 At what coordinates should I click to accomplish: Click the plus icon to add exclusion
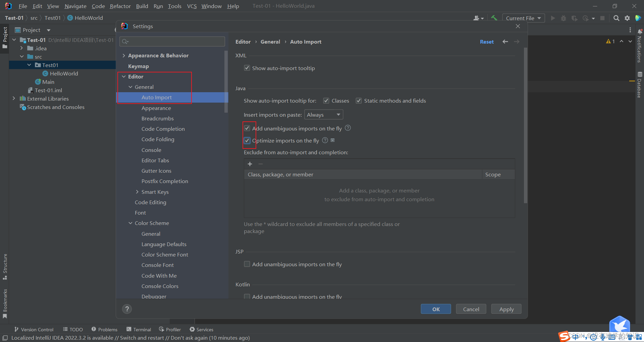(x=250, y=164)
